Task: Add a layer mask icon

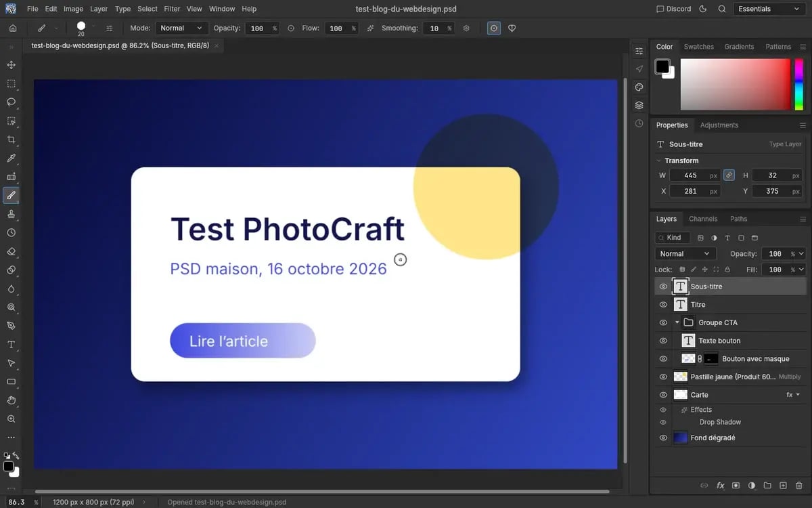Action: (736, 486)
